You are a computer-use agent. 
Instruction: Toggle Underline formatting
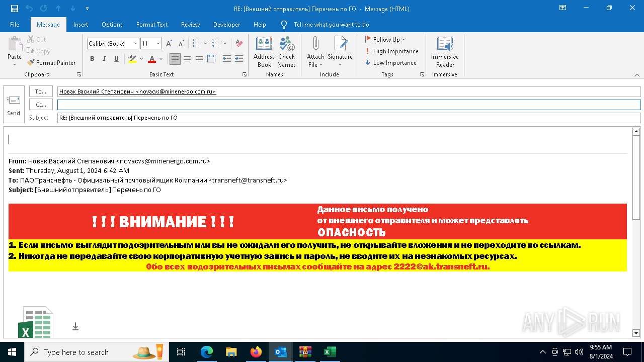116,59
